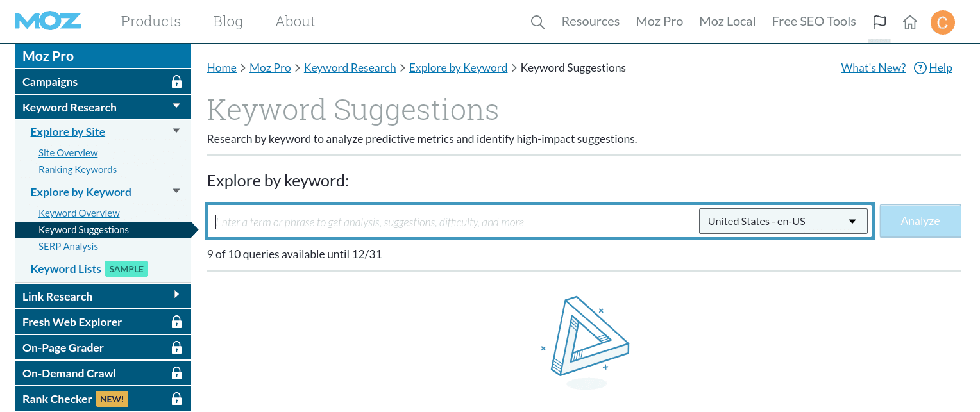The width and height of the screenshot is (980, 412).
Task: Click the Analyze button
Action: click(920, 221)
